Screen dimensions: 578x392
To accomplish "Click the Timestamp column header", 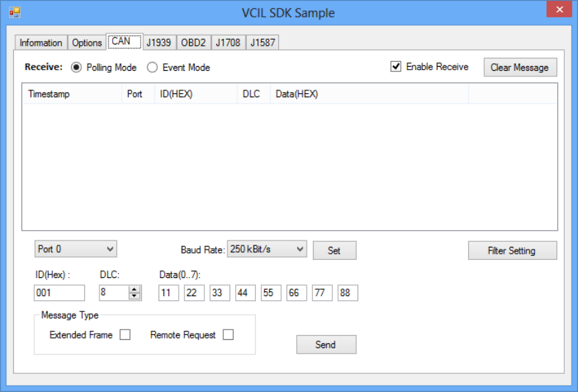I will 72,94.
